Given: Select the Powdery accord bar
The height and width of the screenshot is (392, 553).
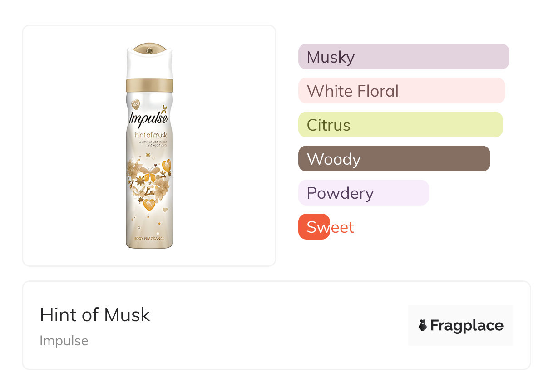Looking at the screenshot, I should [x=363, y=193].
